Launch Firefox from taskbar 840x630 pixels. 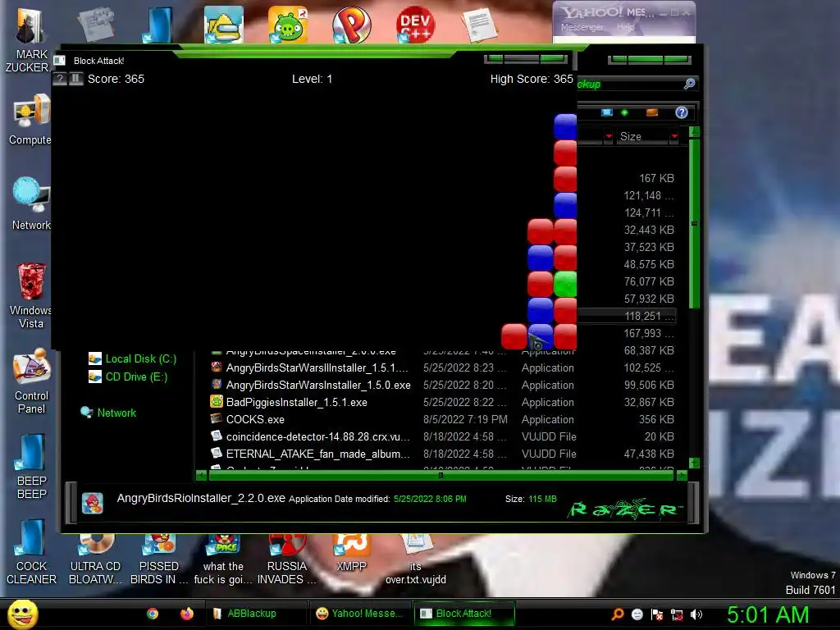186,614
